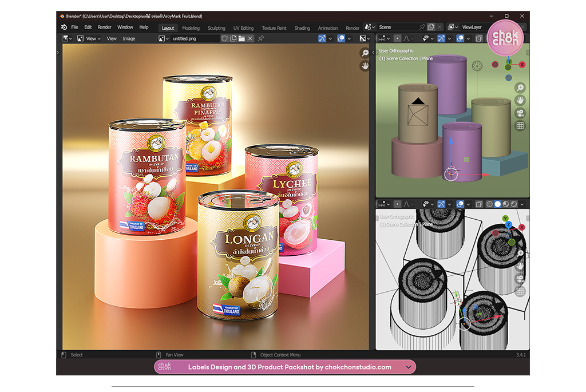This screenshot has width=586, height=392.
Task: Delete the scene with the X beside Scene
Action: [x=439, y=27]
